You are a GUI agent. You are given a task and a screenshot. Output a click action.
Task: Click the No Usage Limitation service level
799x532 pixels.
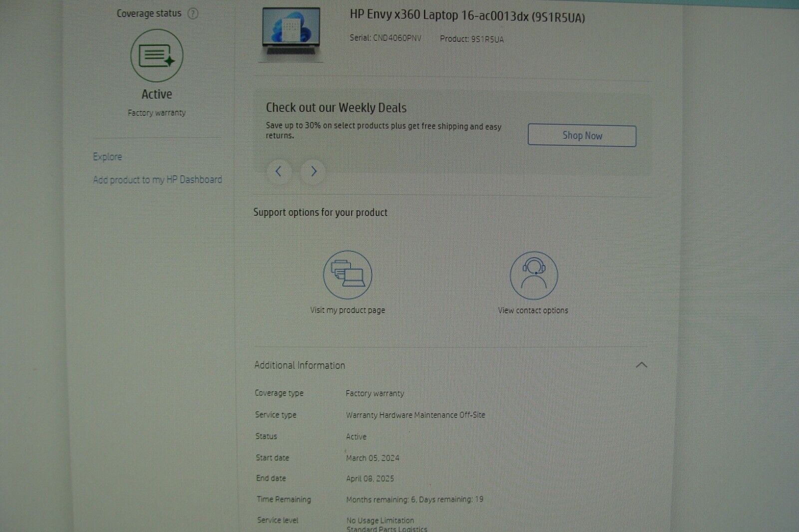click(x=380, y=521)
